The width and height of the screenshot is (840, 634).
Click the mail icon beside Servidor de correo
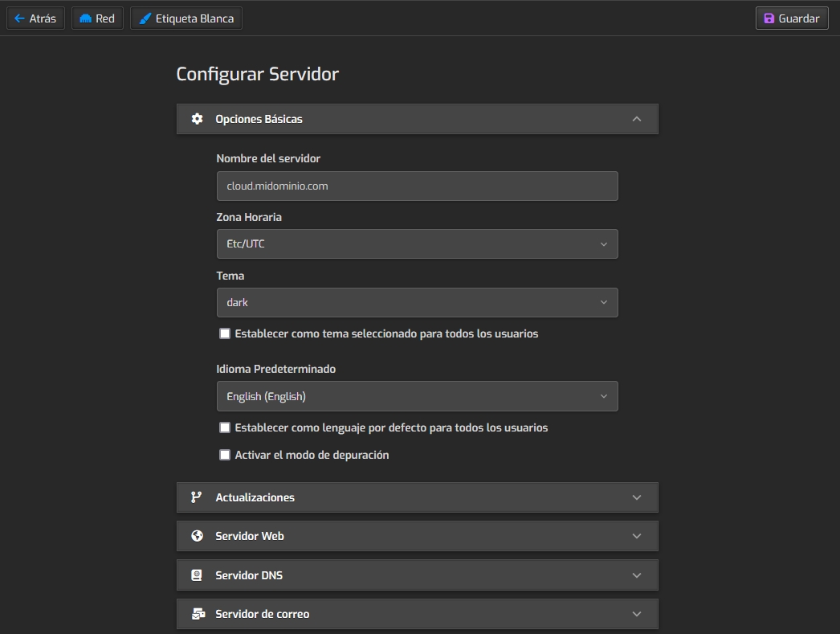[198, 614]
